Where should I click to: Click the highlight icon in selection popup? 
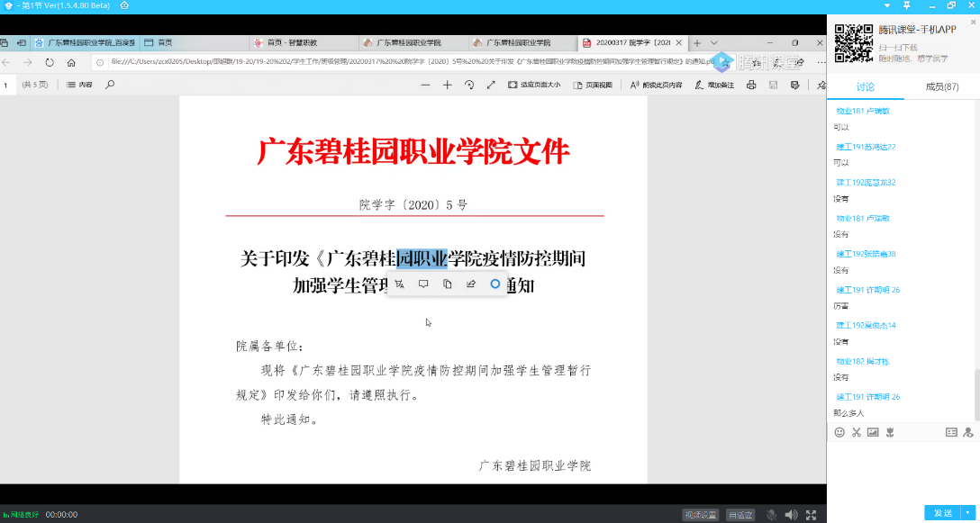399,284
